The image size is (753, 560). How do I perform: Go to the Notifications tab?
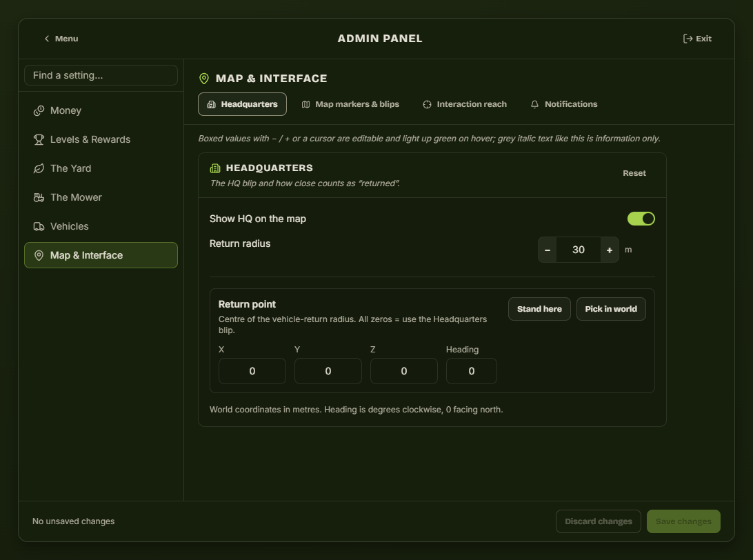click(564, 104)
